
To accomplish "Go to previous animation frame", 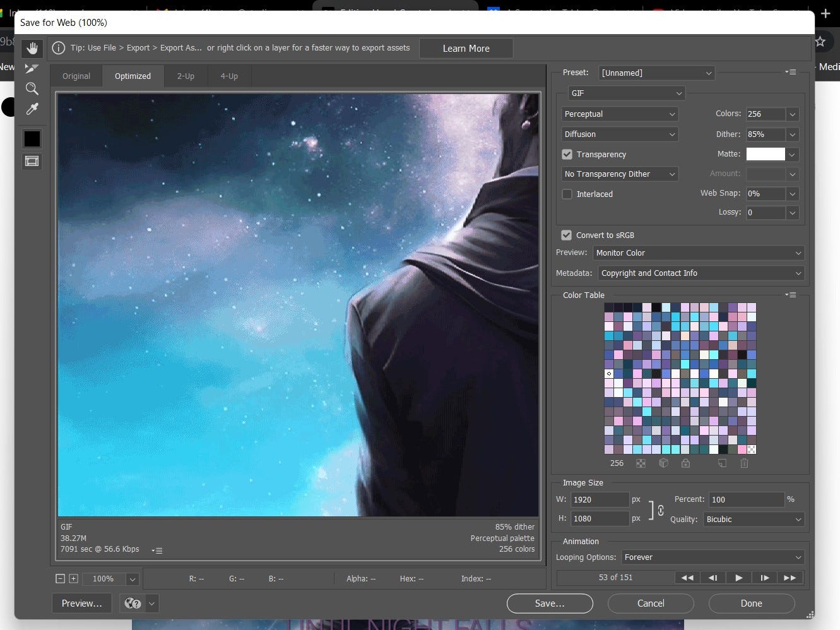I will point(713,578).
